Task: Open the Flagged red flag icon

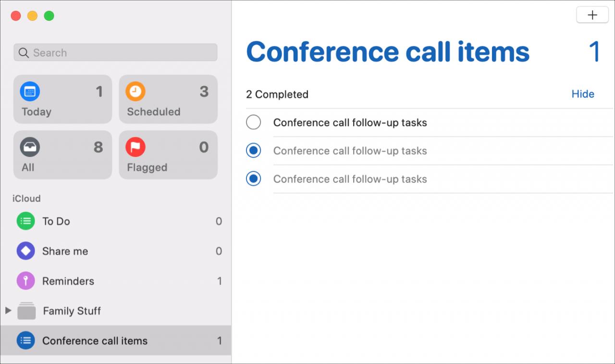Action: click(135, 147)
